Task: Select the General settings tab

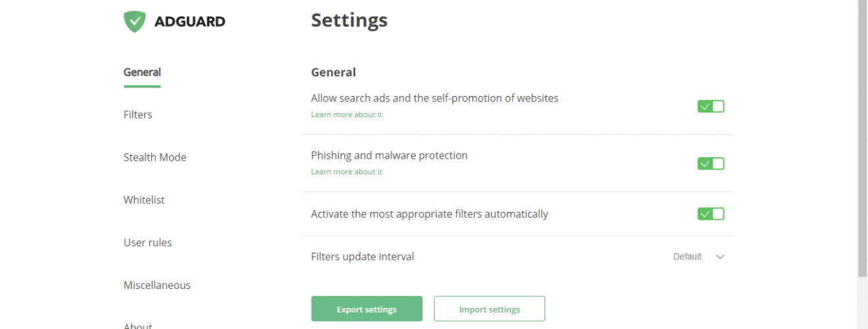Action: coord(142,72)
